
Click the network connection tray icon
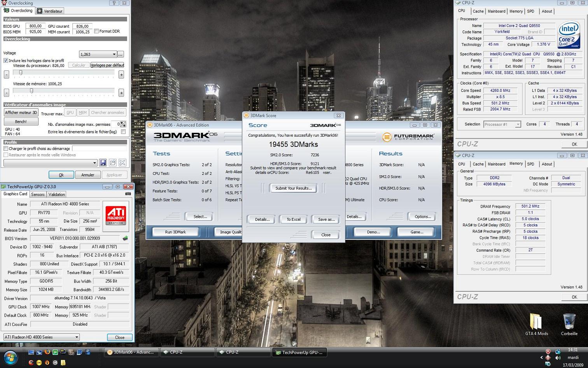[558, 352]
